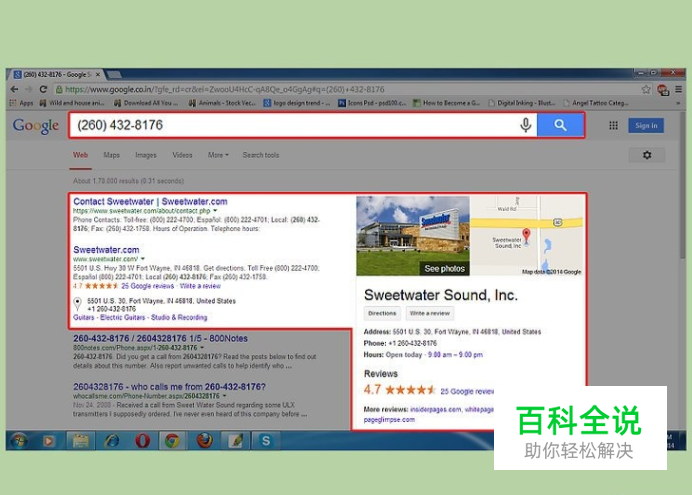This screenshot has width=692, height=495.
Task: Open the 800Notes 260-432-8176 result
Action: (x=160, y=338)
